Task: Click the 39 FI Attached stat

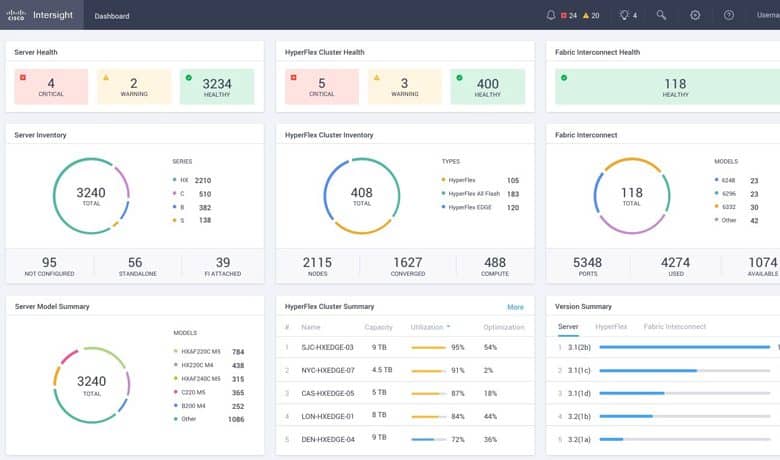Action: (x=223, y=266)
